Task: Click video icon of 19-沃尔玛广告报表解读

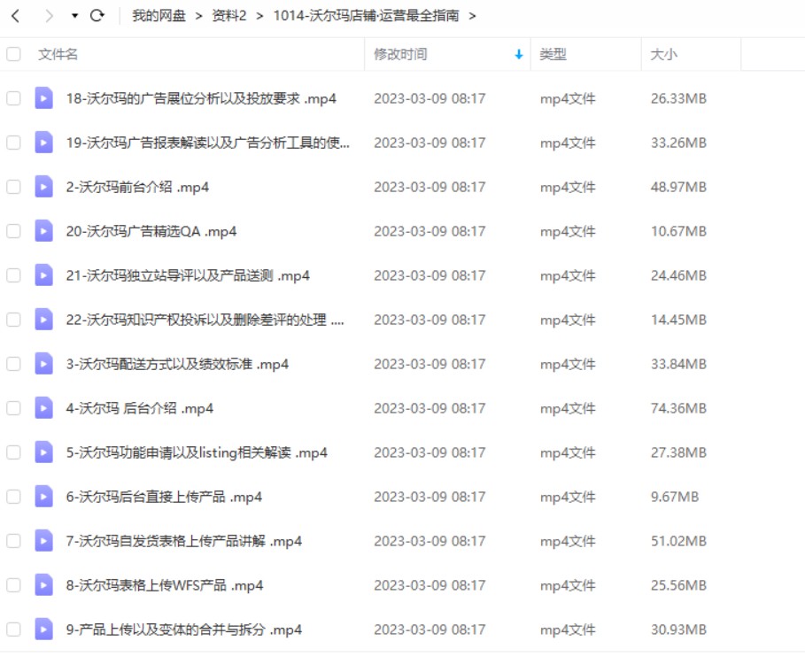Action: click(43, 143)
